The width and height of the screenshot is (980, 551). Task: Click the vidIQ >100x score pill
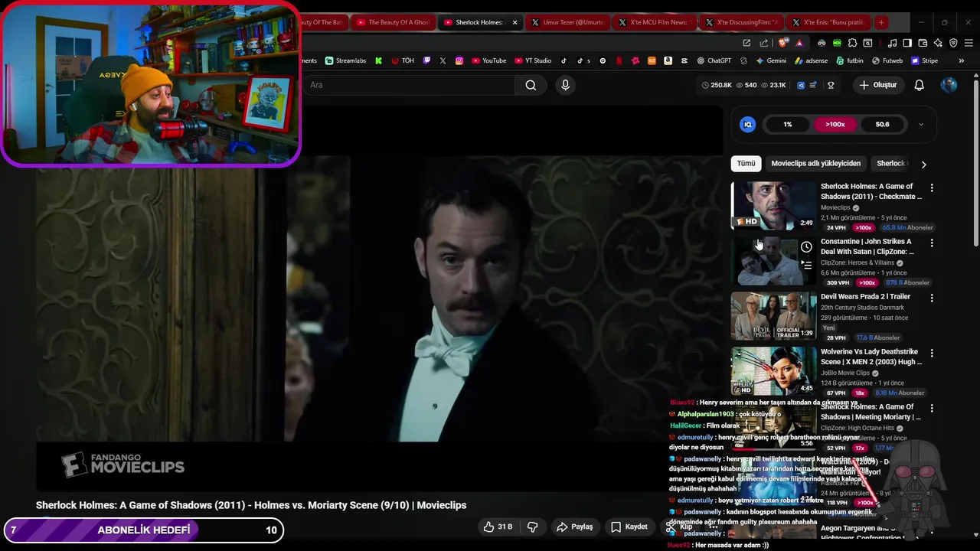click(x=835, y=124)
